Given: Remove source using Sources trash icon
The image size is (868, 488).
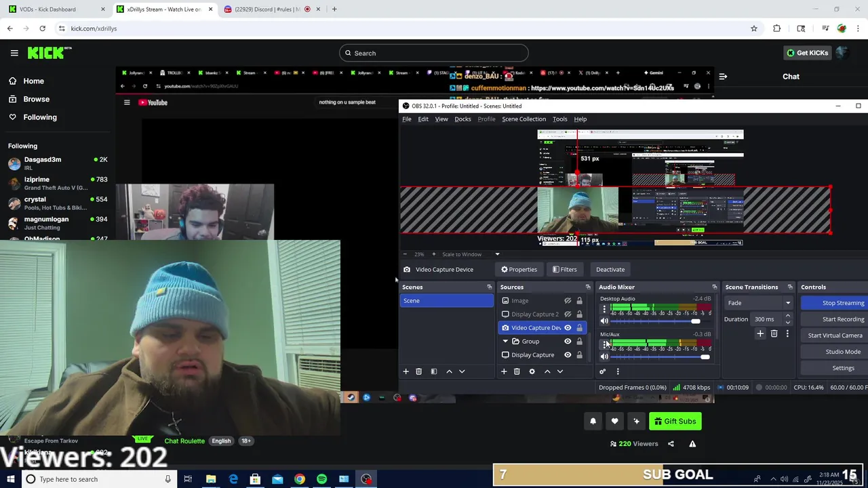Looking at the screenshot, I should (517, 371).
